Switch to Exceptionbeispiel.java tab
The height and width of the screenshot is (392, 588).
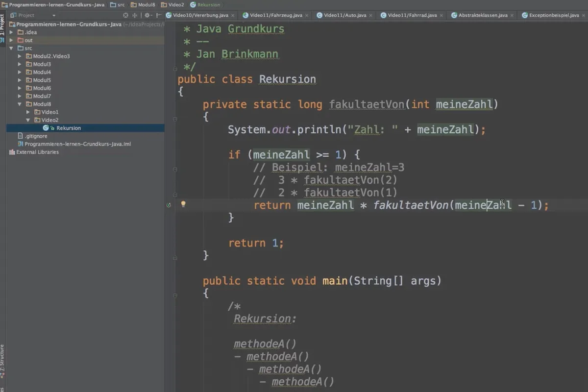pyautogui.click(x=554, y=15)
